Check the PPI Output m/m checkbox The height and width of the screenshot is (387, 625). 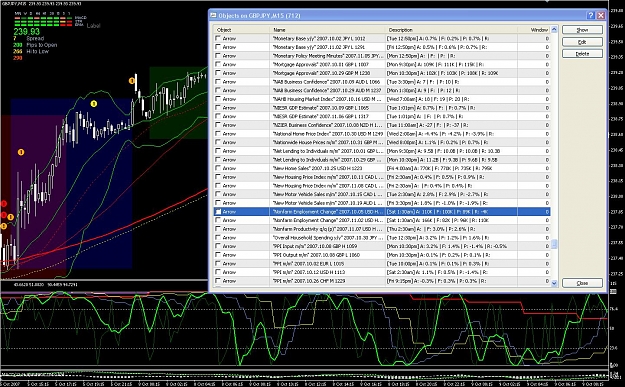(218, 255)
